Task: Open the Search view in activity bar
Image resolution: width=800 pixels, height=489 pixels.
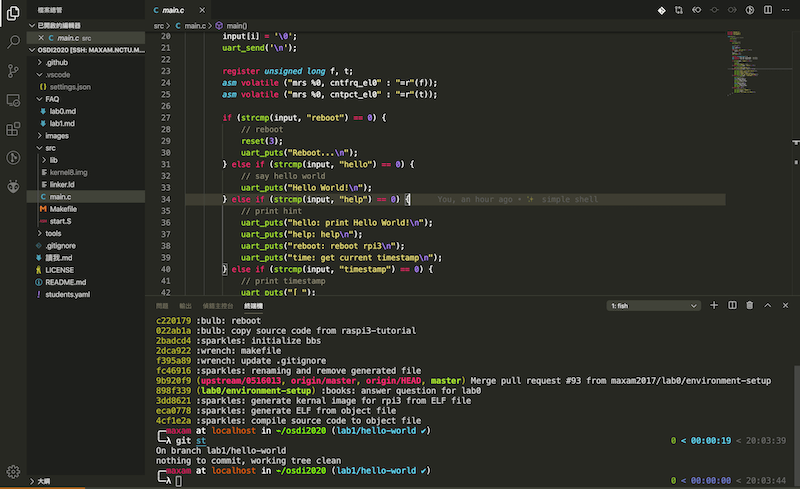Action: point(14,42)
